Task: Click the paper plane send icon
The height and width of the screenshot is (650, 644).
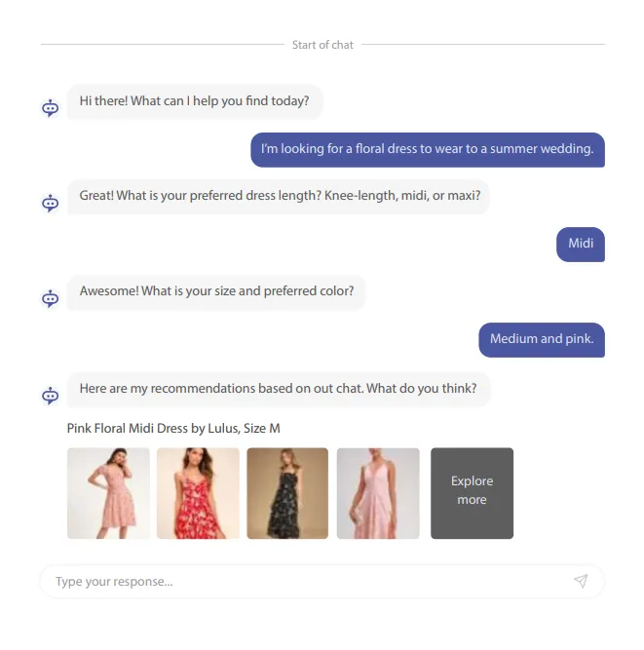Action: point(581,581)
